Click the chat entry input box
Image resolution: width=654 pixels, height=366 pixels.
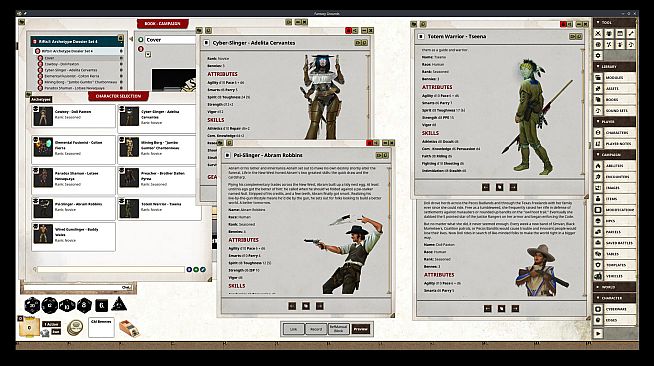click(78, 288)
